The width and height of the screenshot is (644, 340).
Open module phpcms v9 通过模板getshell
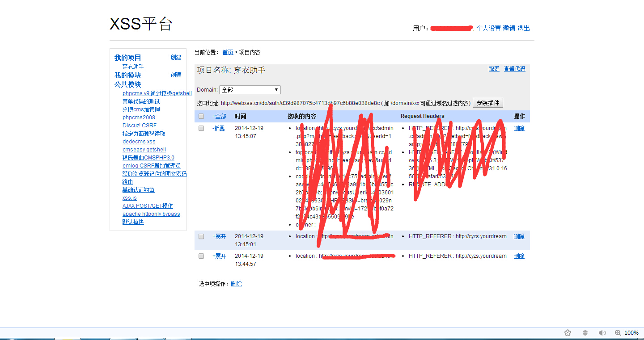(157, 93)
